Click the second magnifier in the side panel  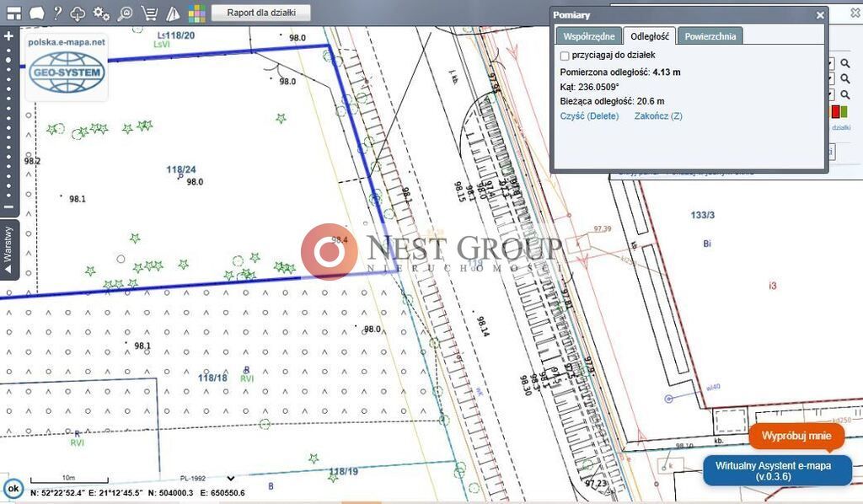844,79
